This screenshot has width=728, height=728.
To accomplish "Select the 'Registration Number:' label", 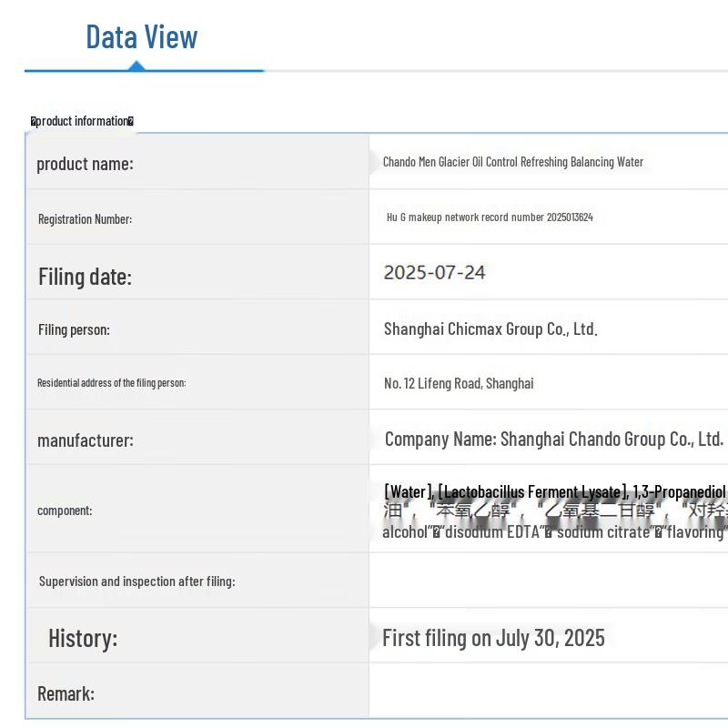I will tap(85, 219).
